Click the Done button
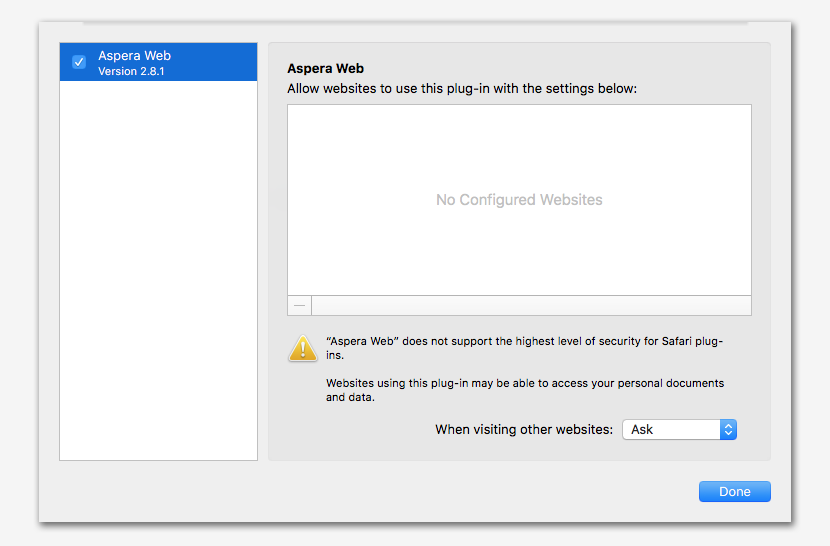The width and height of the screenshot is (830, 546). tap(735, 491)
